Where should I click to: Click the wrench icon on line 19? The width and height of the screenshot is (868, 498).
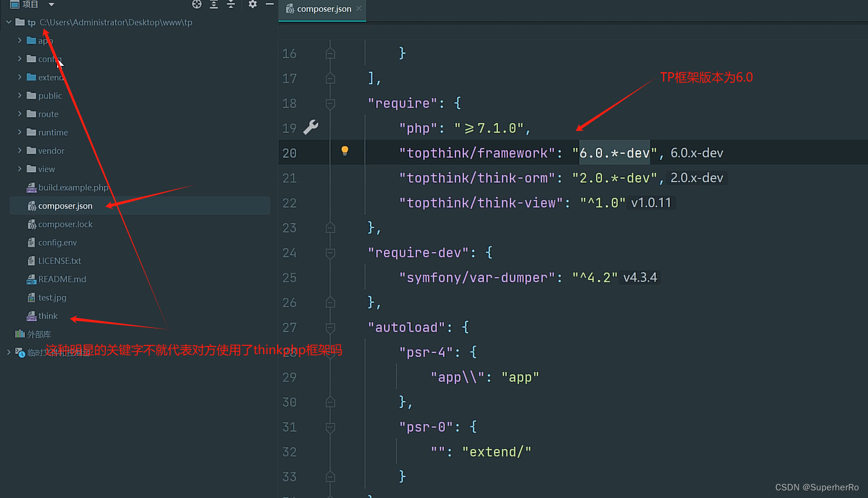coord(311,127)
